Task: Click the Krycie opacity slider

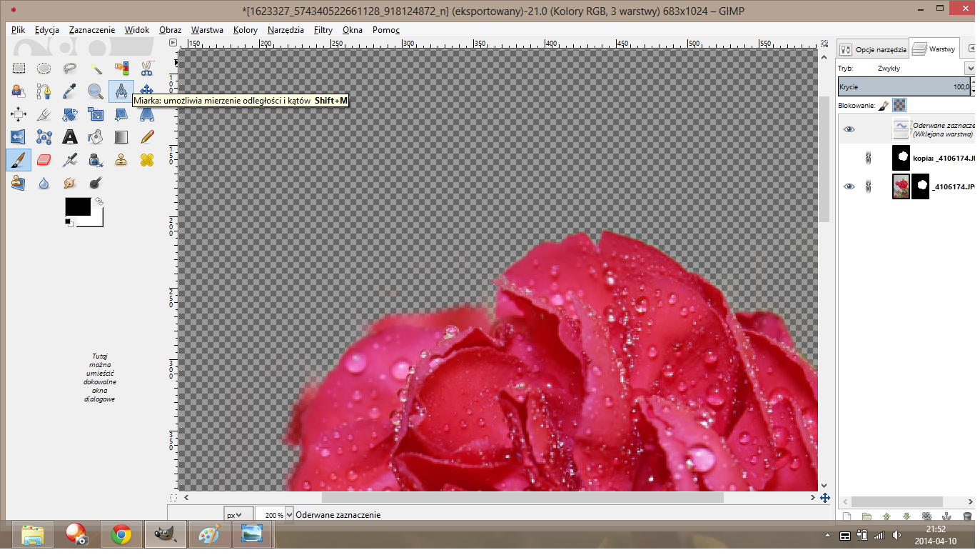Action: tap(903, 86)
